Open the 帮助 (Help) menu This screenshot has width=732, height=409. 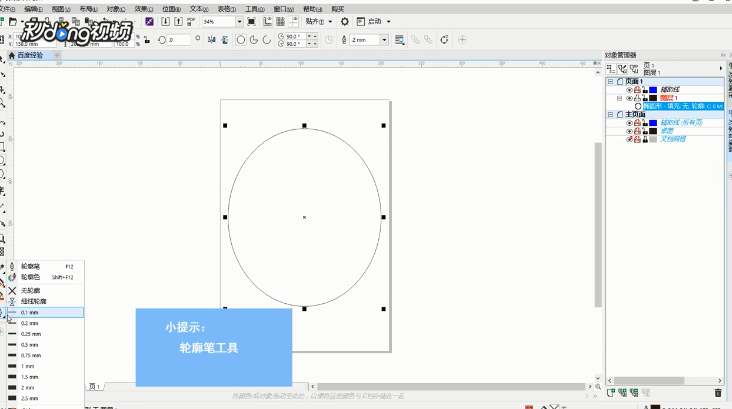312,9
